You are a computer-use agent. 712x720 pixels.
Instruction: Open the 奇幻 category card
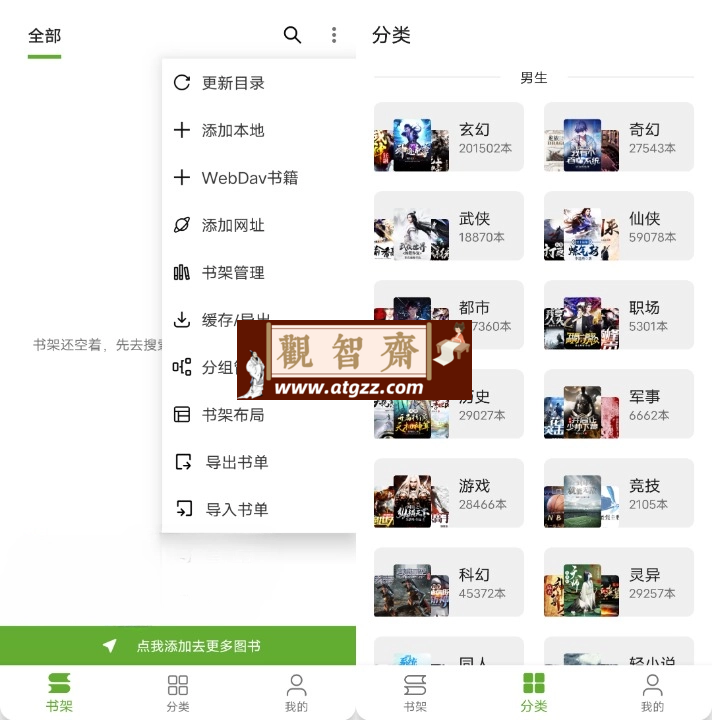point(618,137)
